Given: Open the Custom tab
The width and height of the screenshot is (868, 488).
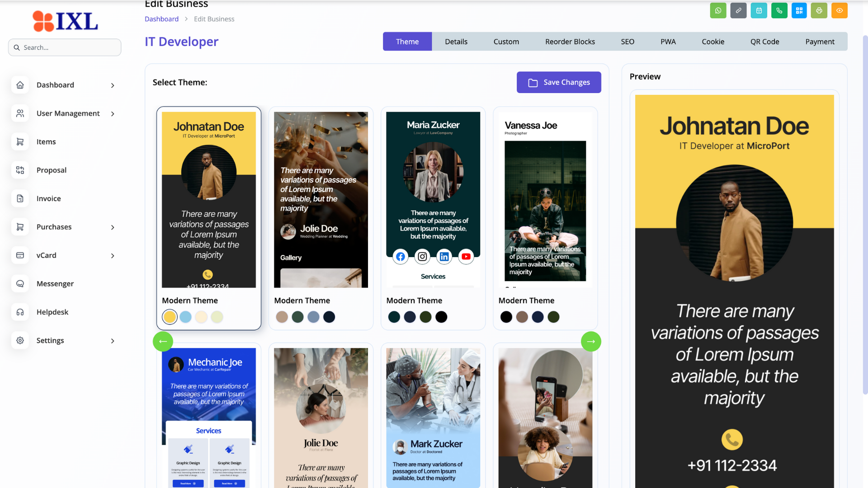Looking at the screenshot, I should [506, 42].
